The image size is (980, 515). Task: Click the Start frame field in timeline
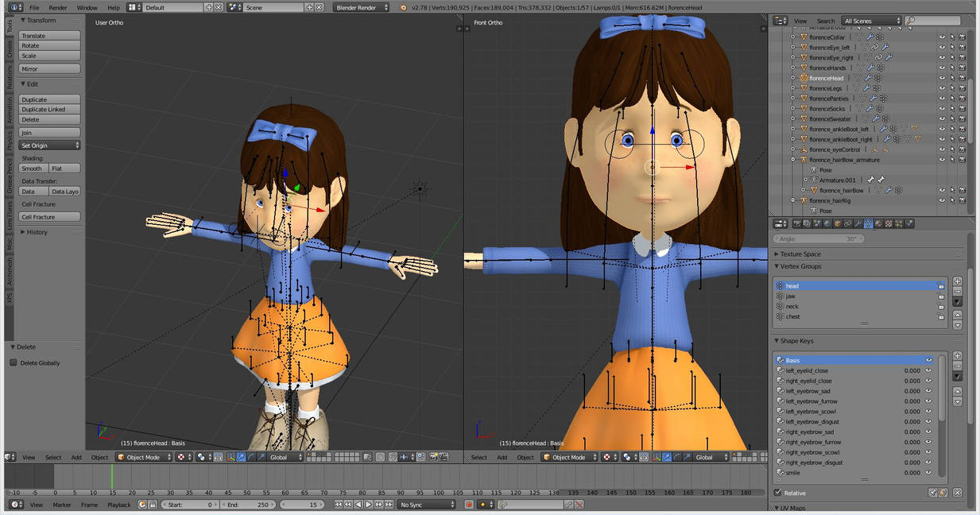191,505
